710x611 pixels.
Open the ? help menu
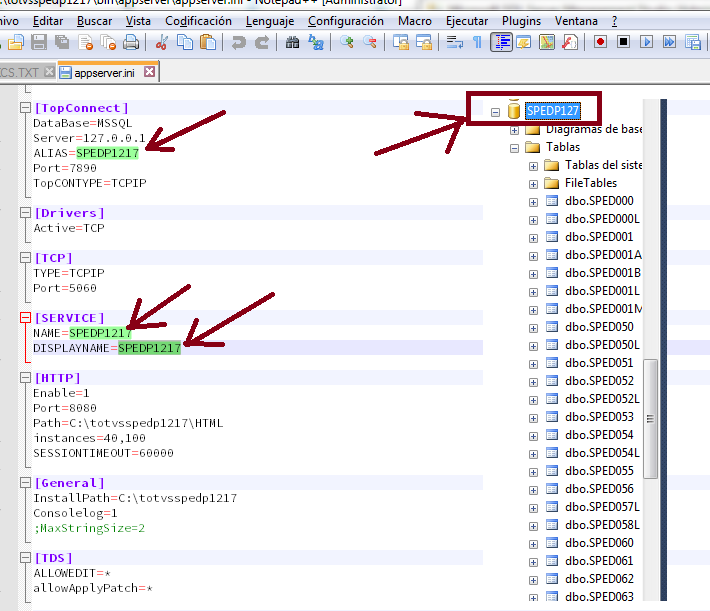614,21
